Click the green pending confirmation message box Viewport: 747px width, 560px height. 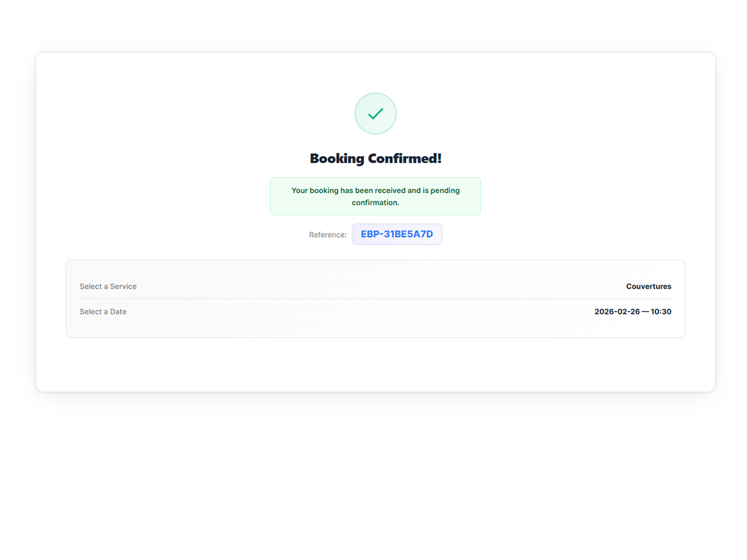click(375, 197)
